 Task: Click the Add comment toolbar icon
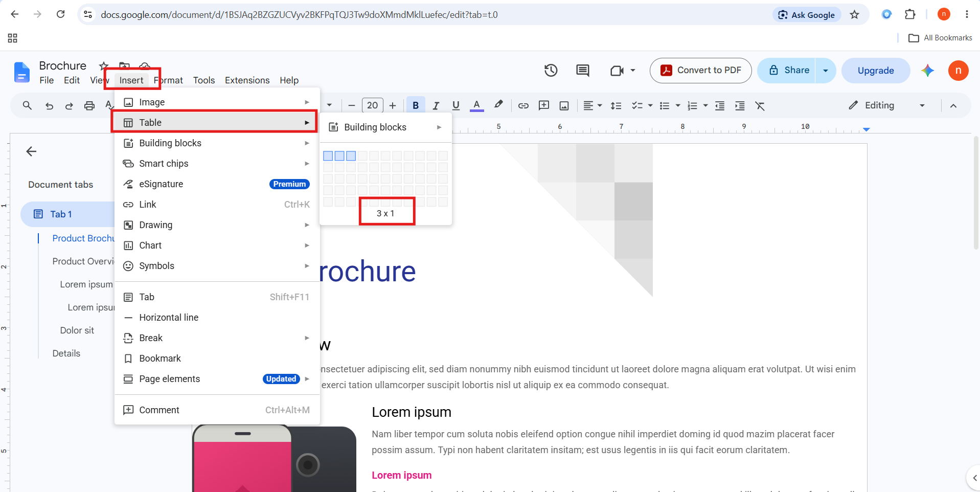point(544,105)
